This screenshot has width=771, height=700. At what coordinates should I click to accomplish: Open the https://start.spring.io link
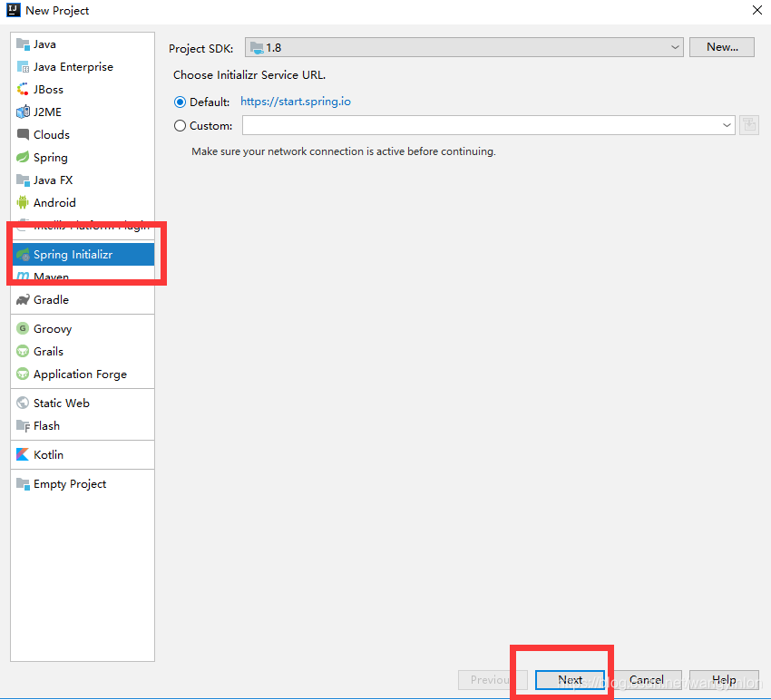point(296,102)
